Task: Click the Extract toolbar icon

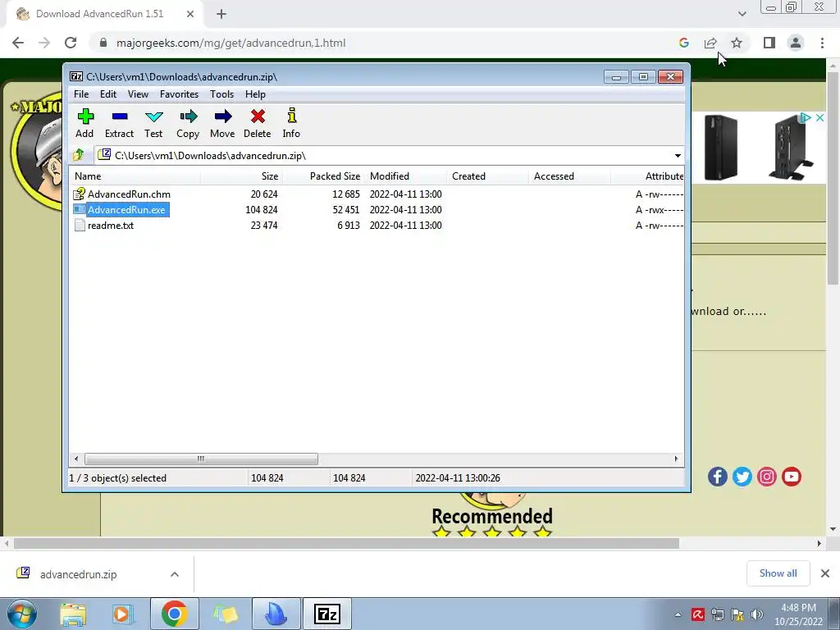Action: [x=120, y=116]
